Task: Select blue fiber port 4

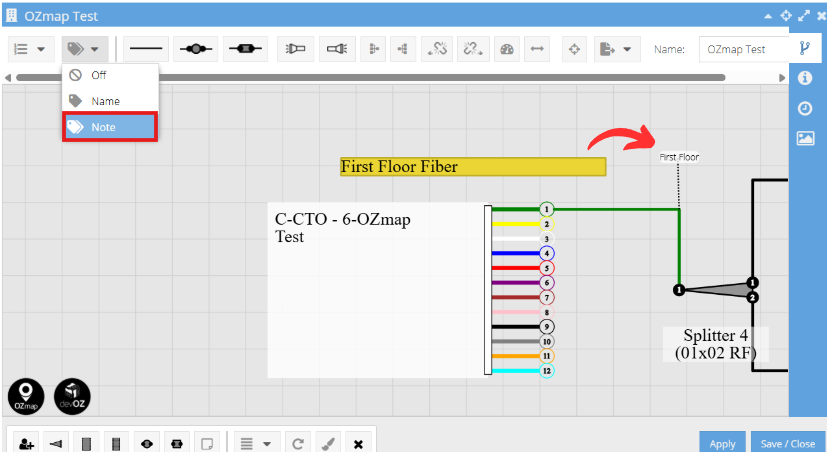Action: [547, 254]
